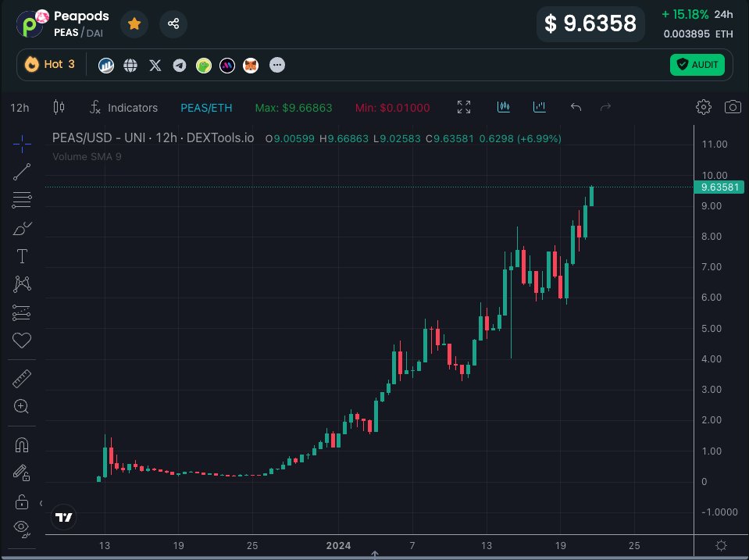Image resolution: width=749 pixels, height=560 pixels.
Task: Enter fullscreen chart mode
Action: click(x=463, y=107)
